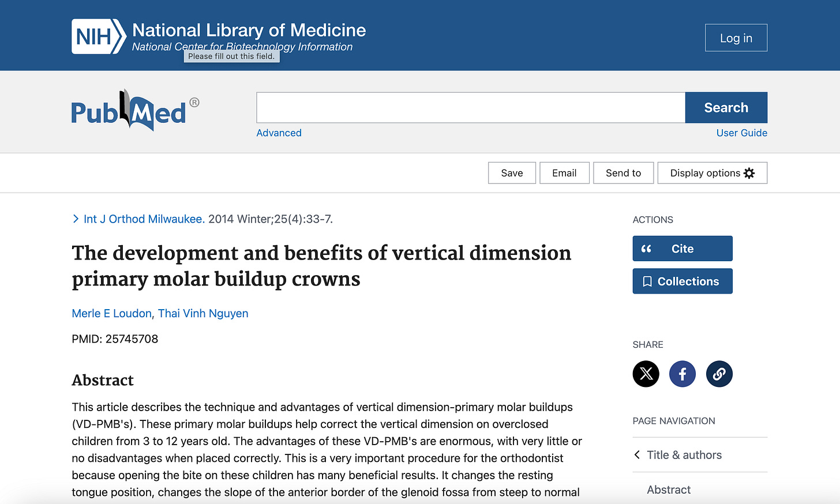Click the PAGE NAVIGATION label
Image resolution: width=840 pixels, height=504 pixels.
674,421
